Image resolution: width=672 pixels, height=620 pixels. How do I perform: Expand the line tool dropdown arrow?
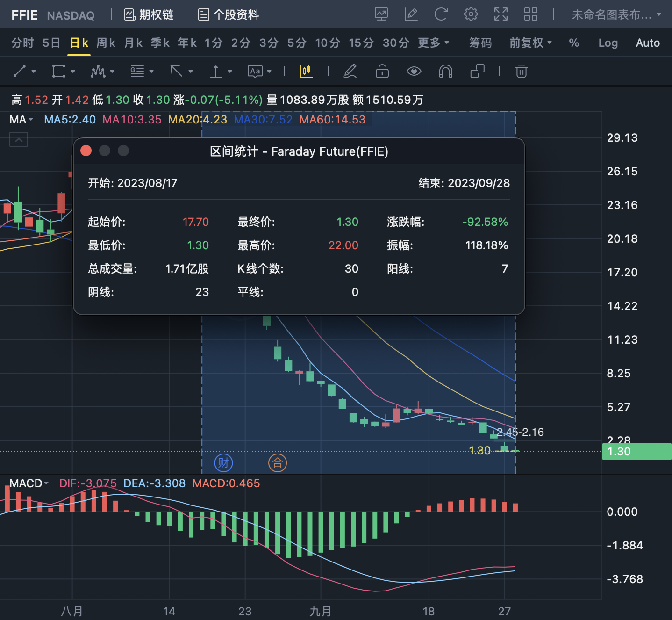[34, 72]
